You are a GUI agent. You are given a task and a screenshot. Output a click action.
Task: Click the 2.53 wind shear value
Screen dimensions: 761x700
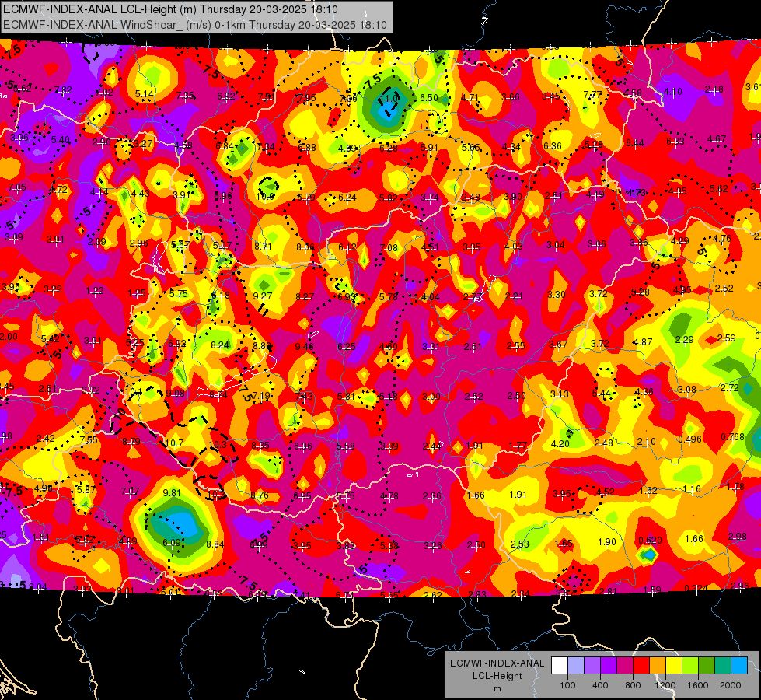click(519, 544)
